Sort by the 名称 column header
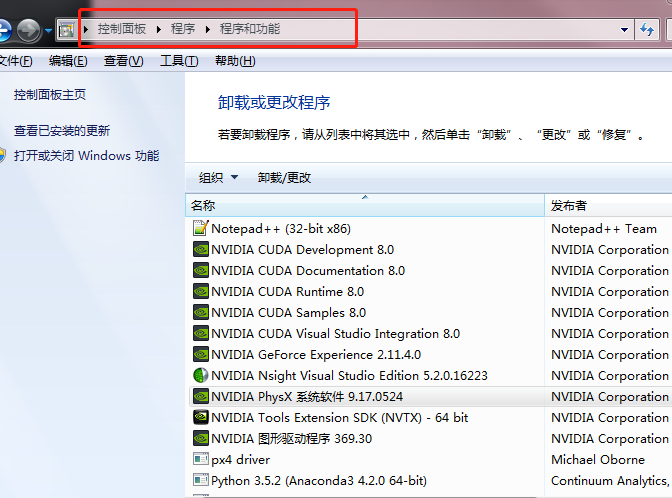672x498 pixels. (365, 205)
